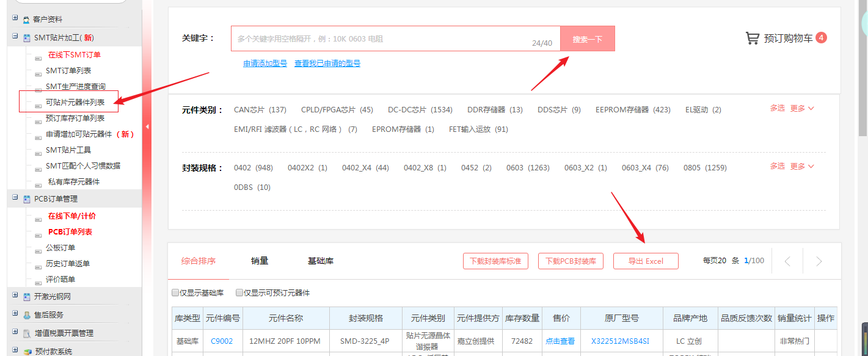Go to previous page arrow
This screenshot has height=356, width=868.
point(787,261)
